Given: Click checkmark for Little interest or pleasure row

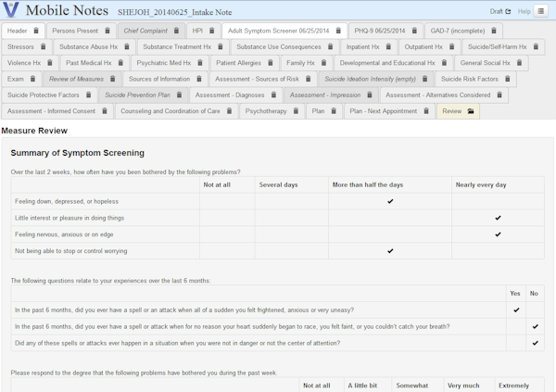Looking at the screenshot, I should click(498, 218).
